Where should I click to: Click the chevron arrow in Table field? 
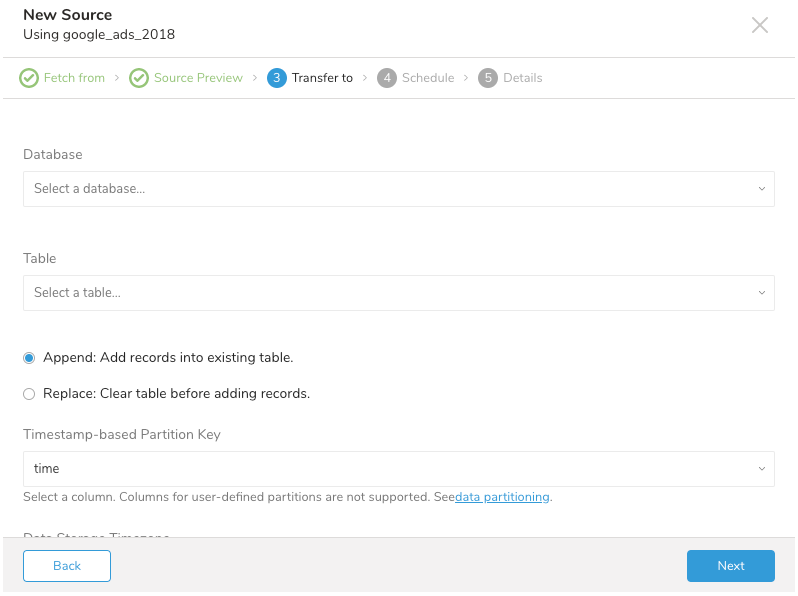pos(761,293)
